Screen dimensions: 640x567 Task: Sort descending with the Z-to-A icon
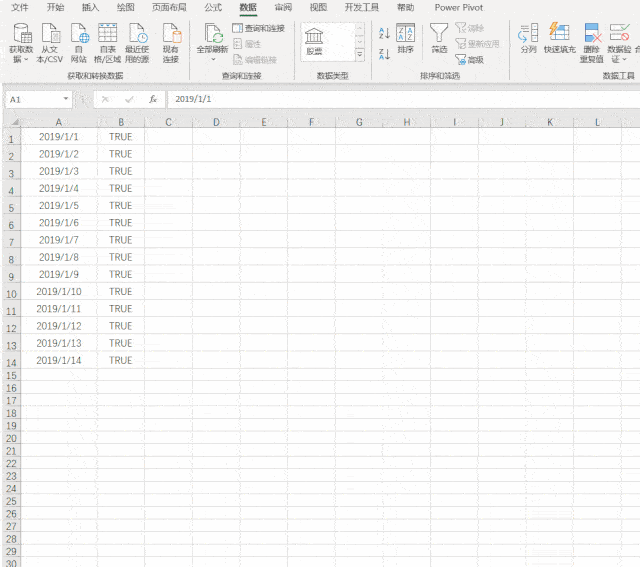(384, 53)
